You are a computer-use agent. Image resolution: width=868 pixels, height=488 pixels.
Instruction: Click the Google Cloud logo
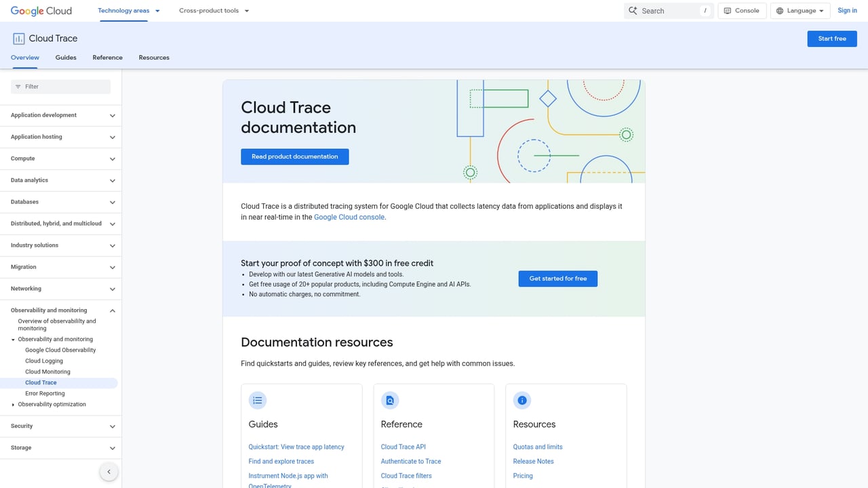coord(41,11)
